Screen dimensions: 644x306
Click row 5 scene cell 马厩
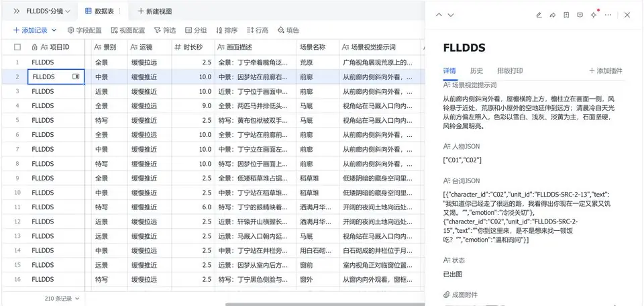[317, 120]
